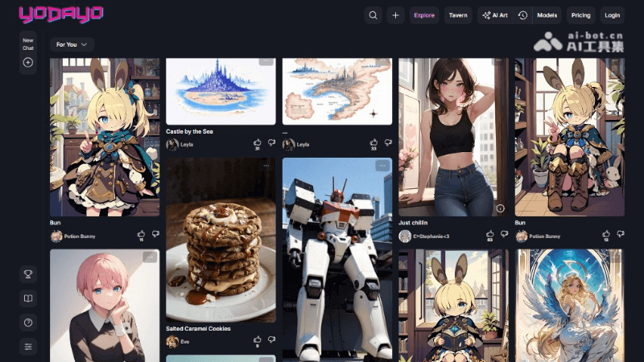Select the Explore tab
Screen dimensions: 644x362
423,15
